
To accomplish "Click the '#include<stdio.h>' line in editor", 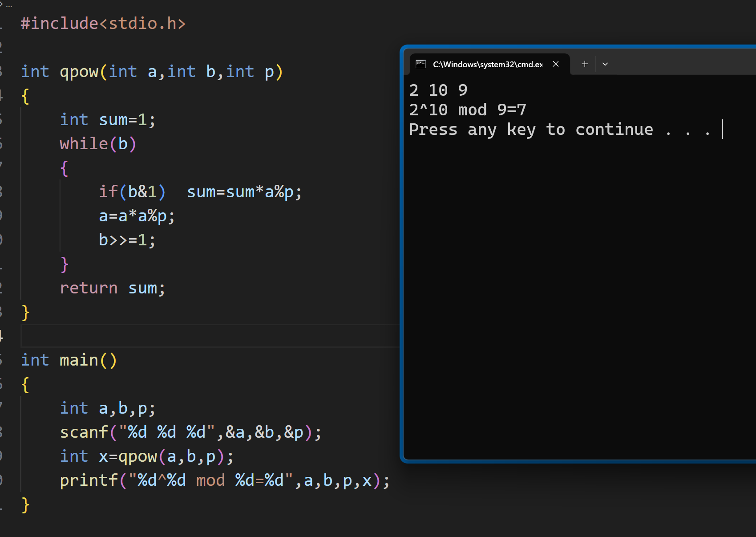I will pos(103,24).
